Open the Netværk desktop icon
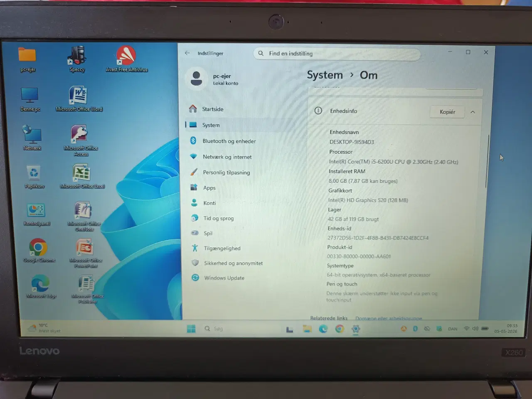This screenshot has width=532, height=399. pyautogui.click(x=32, y=138)
